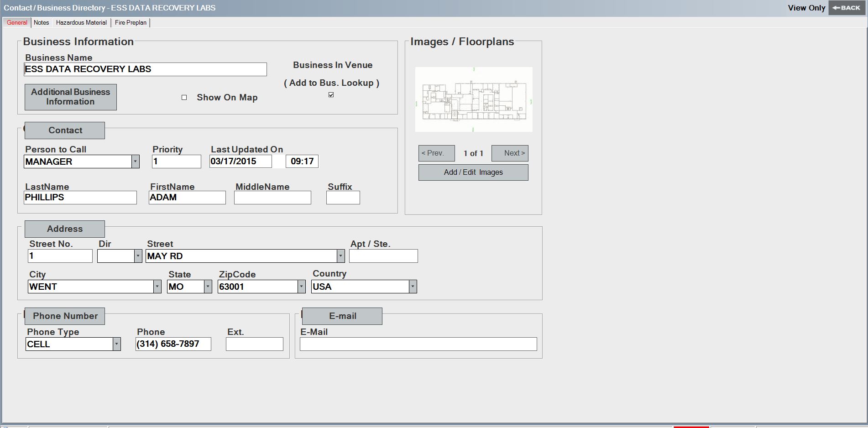Expand the City dropdown showing WENT
The height and width of the screenshot is (428, 868).
point(157,287)
